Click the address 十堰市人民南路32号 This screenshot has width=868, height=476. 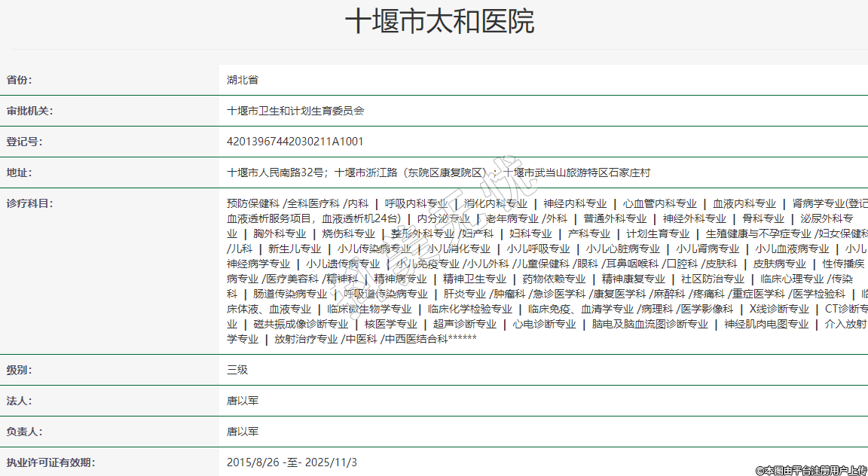275,172
